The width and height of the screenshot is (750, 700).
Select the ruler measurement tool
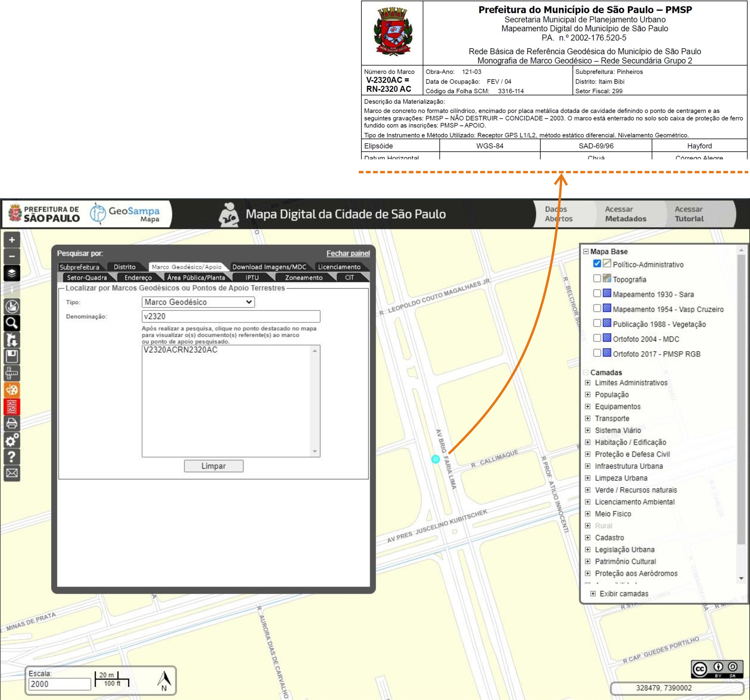(12, 373)
